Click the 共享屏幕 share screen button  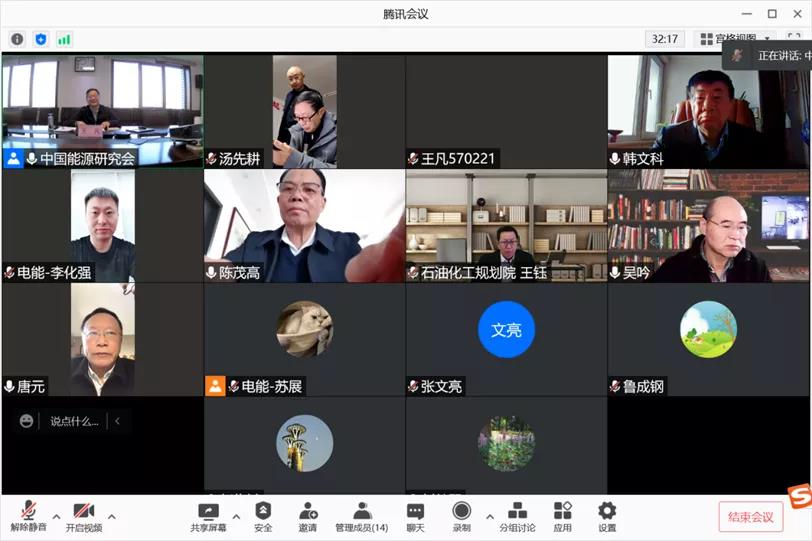(208, 516)
